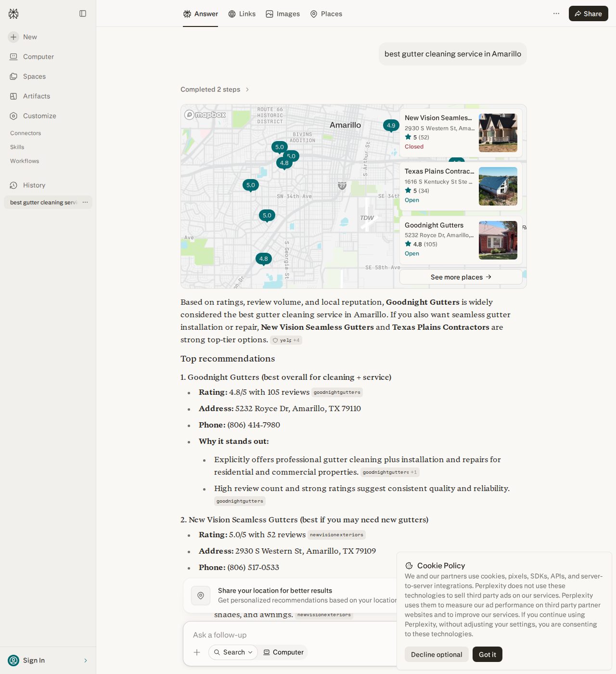616x674 pixels.
Task: Click See more places
Action: (461, 277)
